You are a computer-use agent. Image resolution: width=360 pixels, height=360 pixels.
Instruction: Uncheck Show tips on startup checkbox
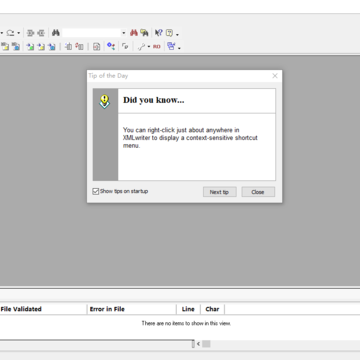point(96,191)
